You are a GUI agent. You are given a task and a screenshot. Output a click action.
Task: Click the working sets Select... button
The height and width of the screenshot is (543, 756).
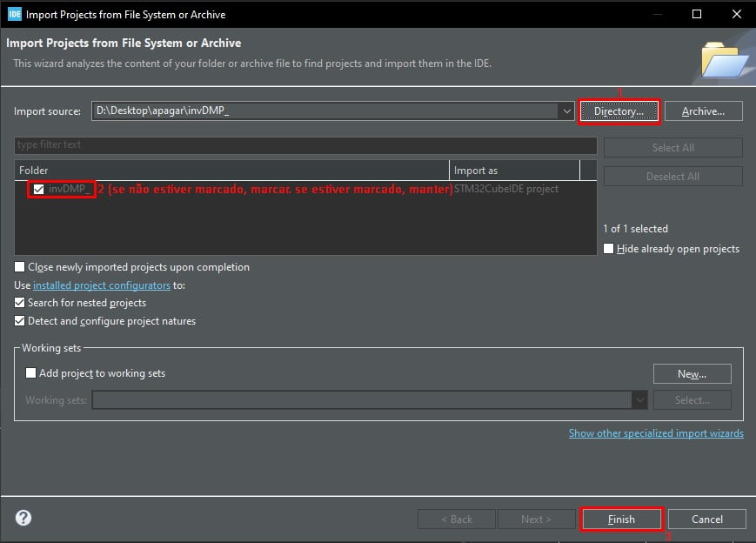(692, 399)
